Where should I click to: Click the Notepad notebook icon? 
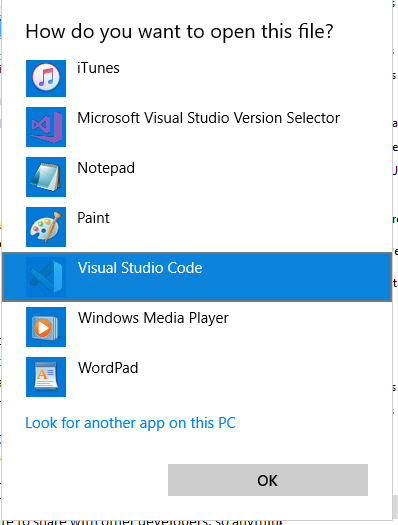click(x=46, y=177)
